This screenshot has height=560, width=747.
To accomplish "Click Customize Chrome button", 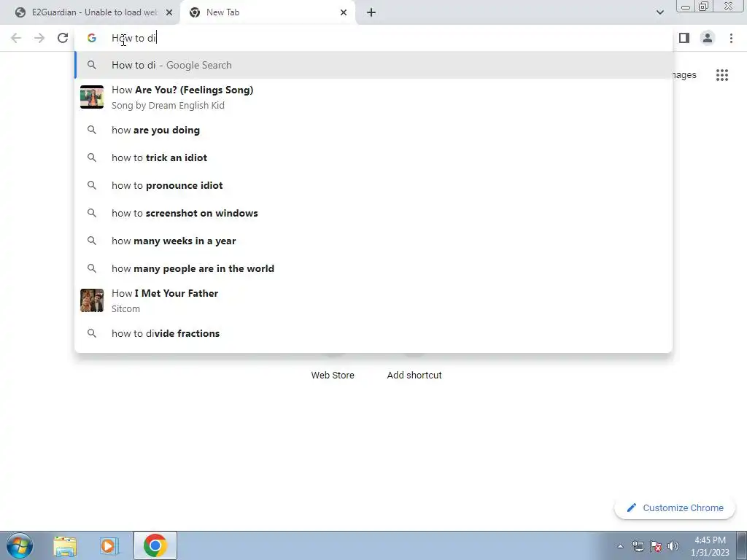I will click(675, 507).
